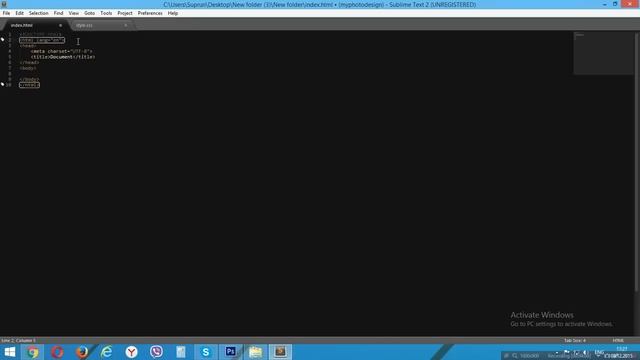The height and width of the screenshot is (360, 640).
Task: Open File Explorer from the taskbar
Action: click(x=256, y=352)
